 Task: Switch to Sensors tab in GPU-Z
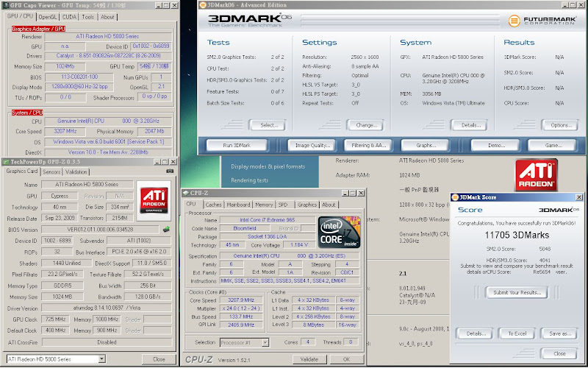click(x=51, y=171)
